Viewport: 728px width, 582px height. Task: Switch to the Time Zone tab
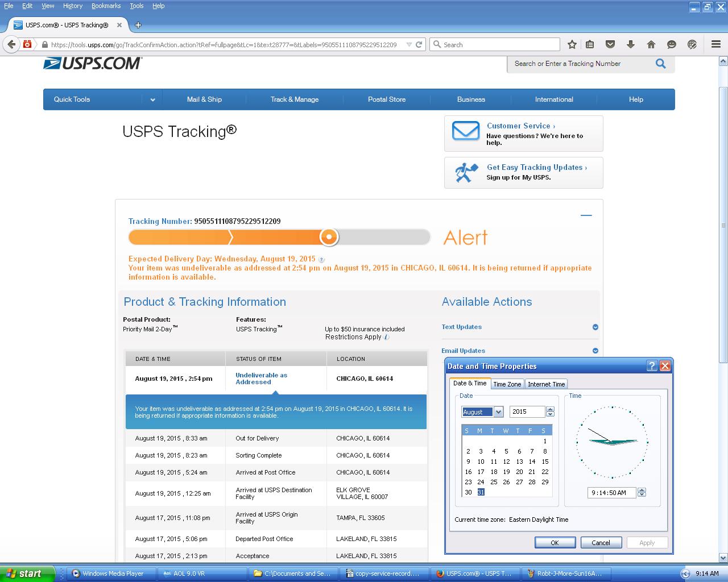tap(507, 384)
